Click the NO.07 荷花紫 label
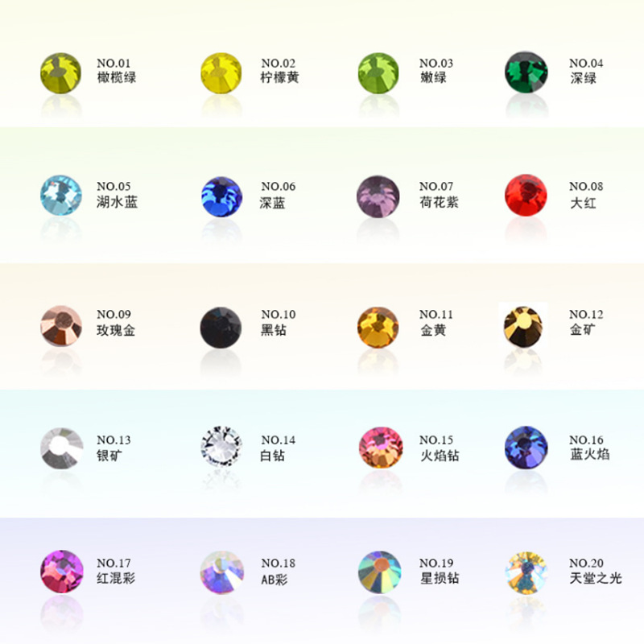 point(439,194)
